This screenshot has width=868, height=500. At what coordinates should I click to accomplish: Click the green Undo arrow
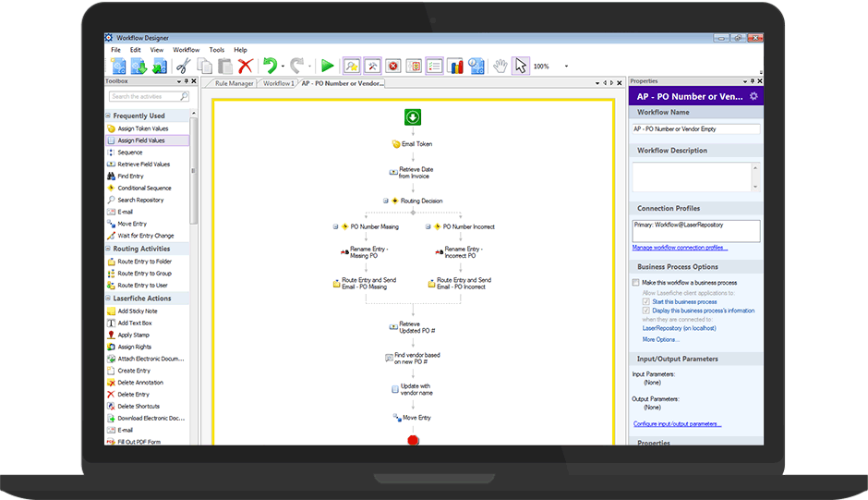pyautogui.click(x=270, y=66)
